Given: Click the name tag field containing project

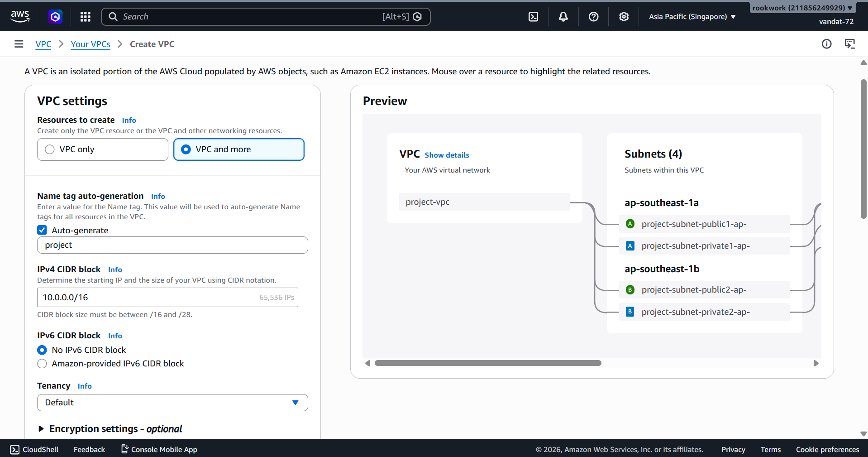Looking at the screenshot, I should pos(172,245).
